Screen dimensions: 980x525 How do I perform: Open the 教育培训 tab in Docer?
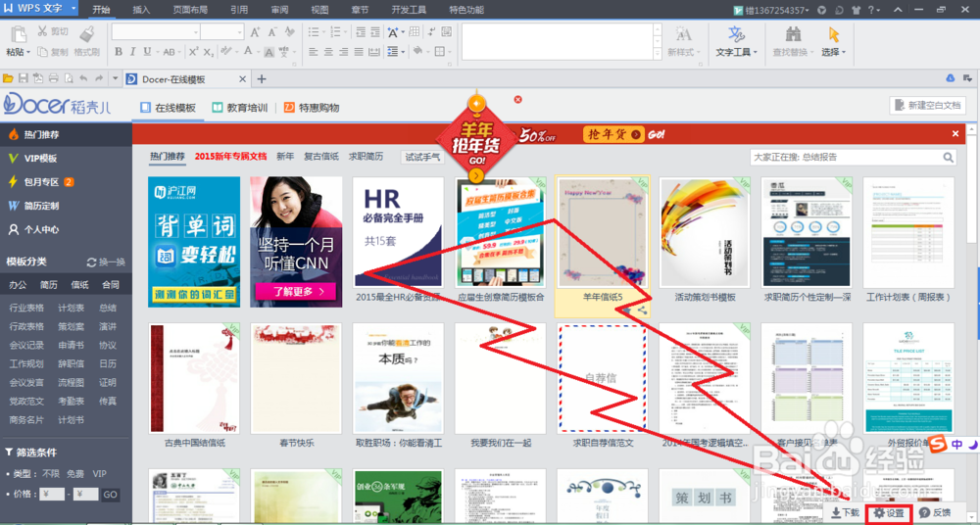239,108
